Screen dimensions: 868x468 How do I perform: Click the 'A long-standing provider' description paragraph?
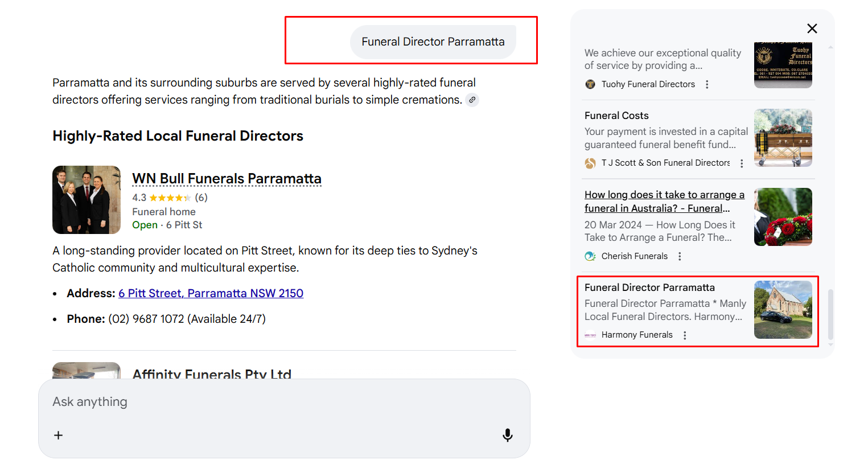coord(265,259)
